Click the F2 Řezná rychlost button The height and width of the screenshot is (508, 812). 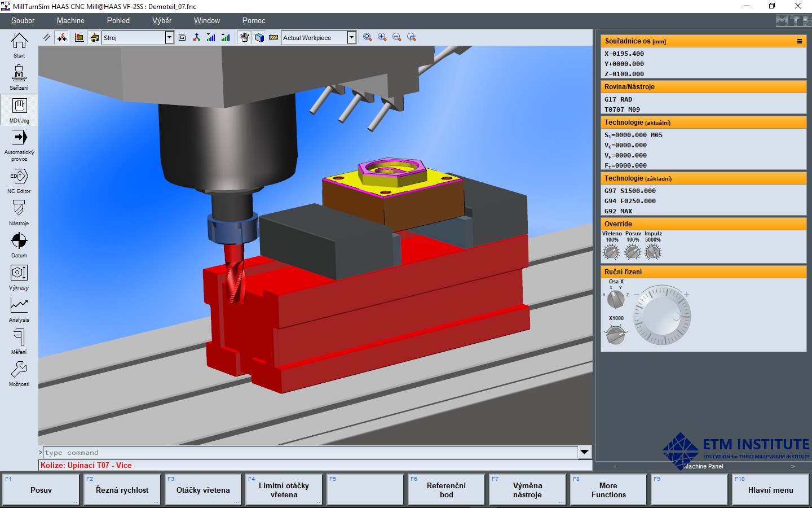point(122,490)
